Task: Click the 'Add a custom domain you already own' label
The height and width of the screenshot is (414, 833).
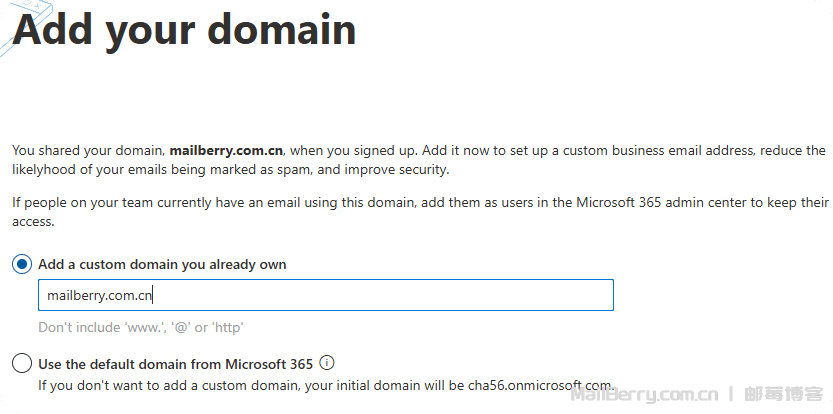Action: (162, 265)
